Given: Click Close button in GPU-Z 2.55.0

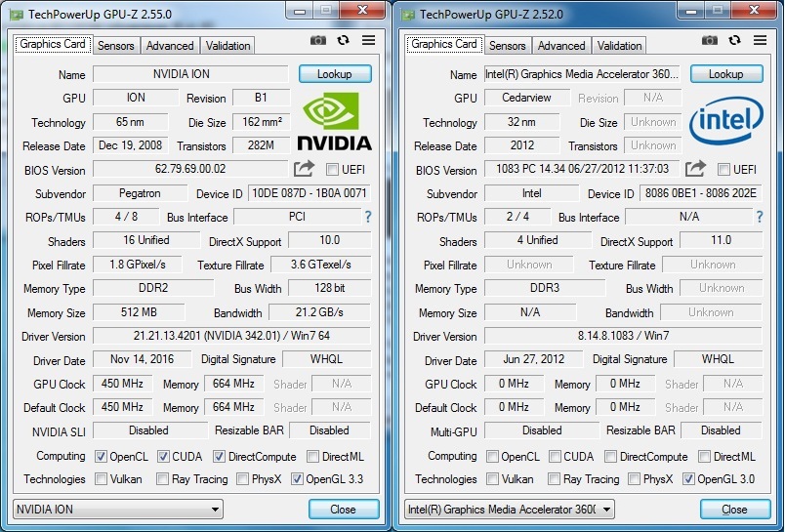Looking at the screenshot, I should click(344, 510).
